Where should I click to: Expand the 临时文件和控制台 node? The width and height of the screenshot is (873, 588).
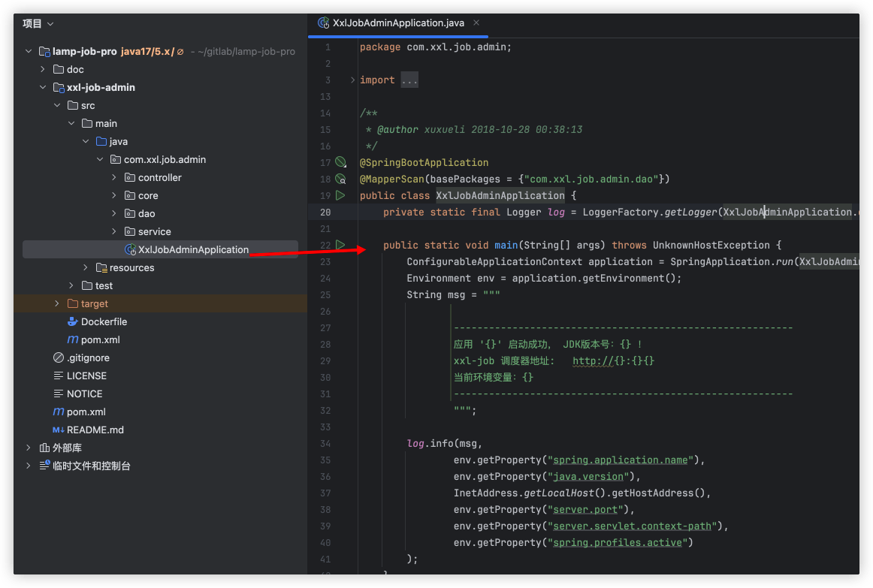pyautogui.click(x=29, y=466)
